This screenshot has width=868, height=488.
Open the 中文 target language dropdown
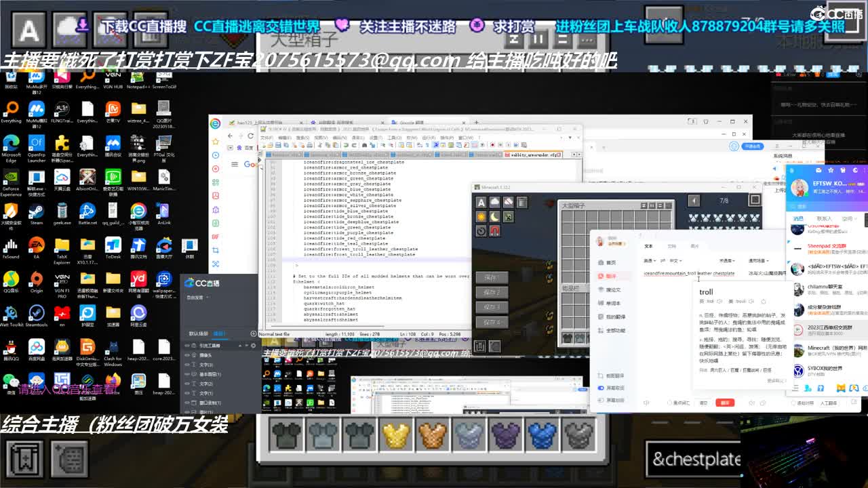pos(675,260)
